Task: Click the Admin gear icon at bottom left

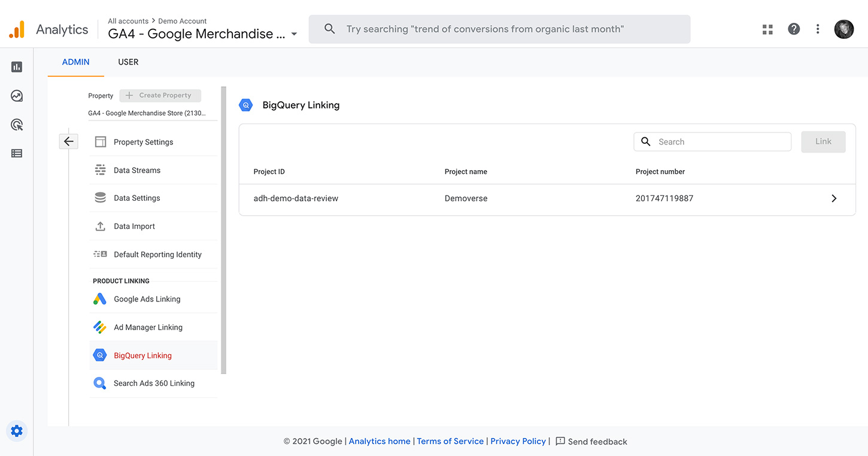Action: pos(17,431)
